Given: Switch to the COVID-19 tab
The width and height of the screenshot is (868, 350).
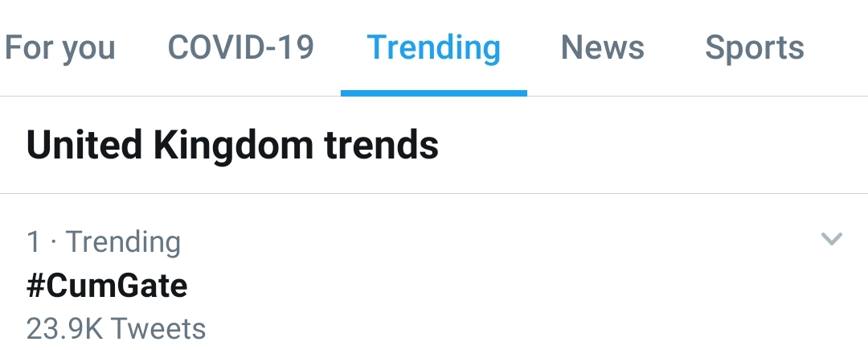Looking at the screenshot, I should pyautogui.click(x=240, y=47).
